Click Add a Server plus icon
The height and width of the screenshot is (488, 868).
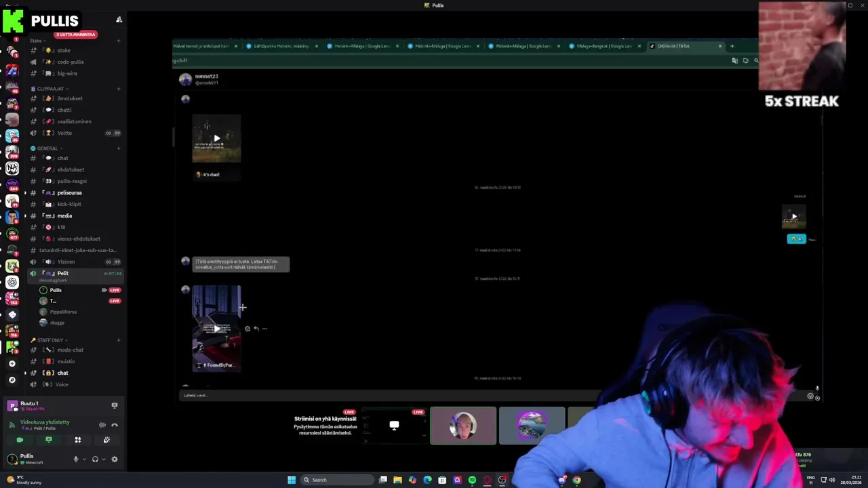(x=12, y=363)
